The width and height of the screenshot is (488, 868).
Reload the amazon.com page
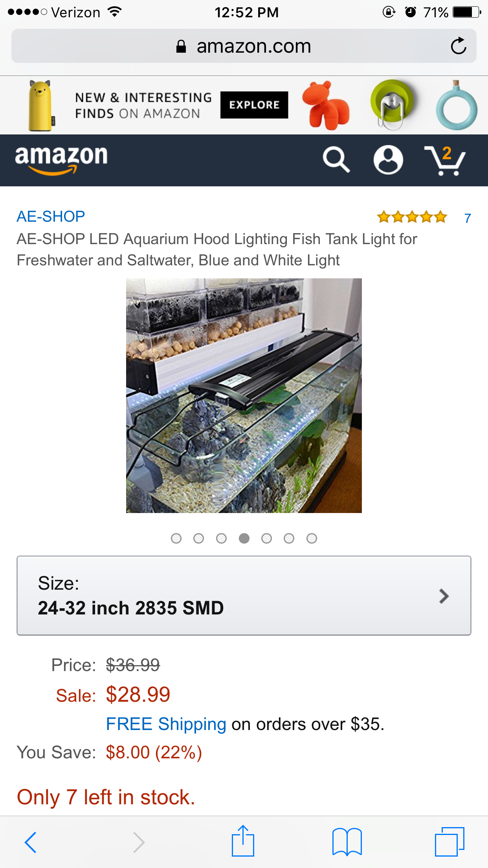[458, 46]
